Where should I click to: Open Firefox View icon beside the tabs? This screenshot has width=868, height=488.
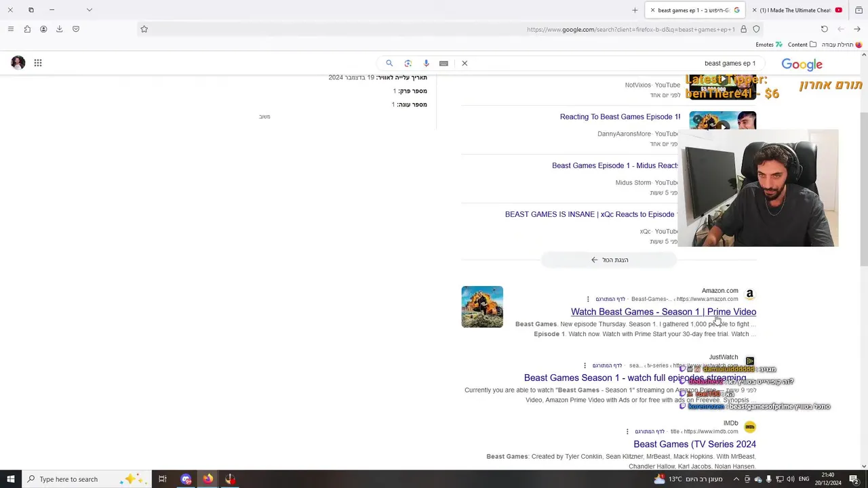859,10
